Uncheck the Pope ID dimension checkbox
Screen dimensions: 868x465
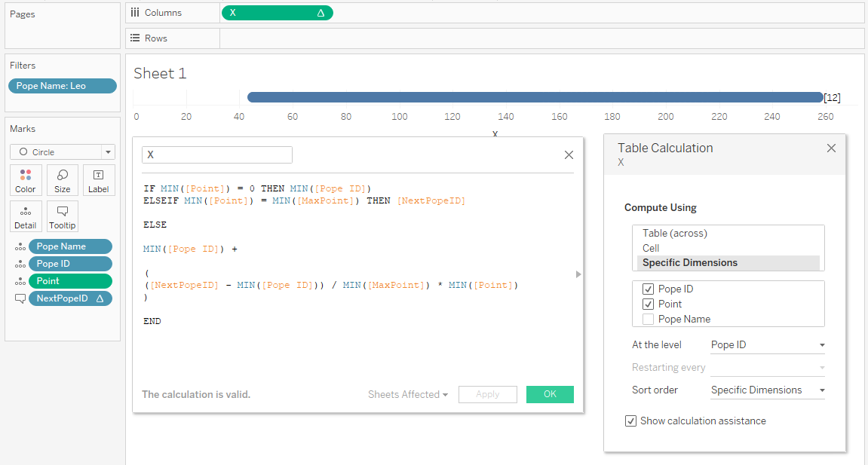(648, 289)
